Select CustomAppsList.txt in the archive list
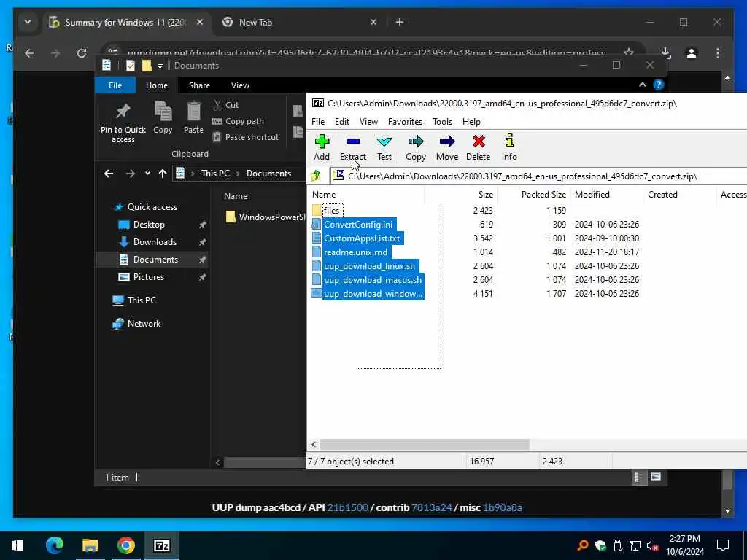747x560 pixels. pos(362,238)
